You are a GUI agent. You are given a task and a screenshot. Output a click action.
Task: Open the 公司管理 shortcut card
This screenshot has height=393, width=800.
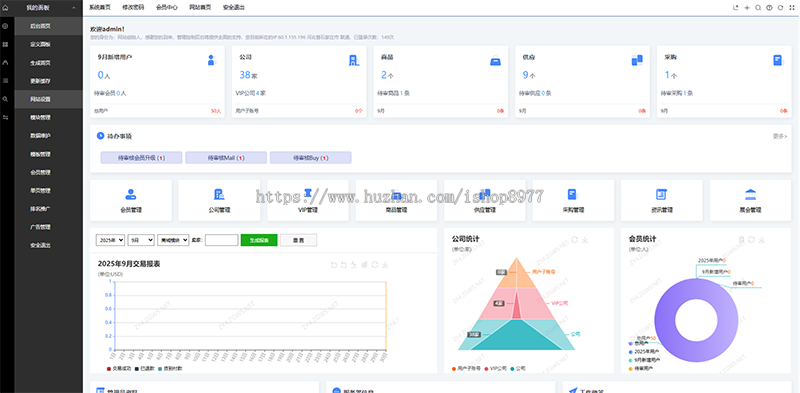[219, 200]
